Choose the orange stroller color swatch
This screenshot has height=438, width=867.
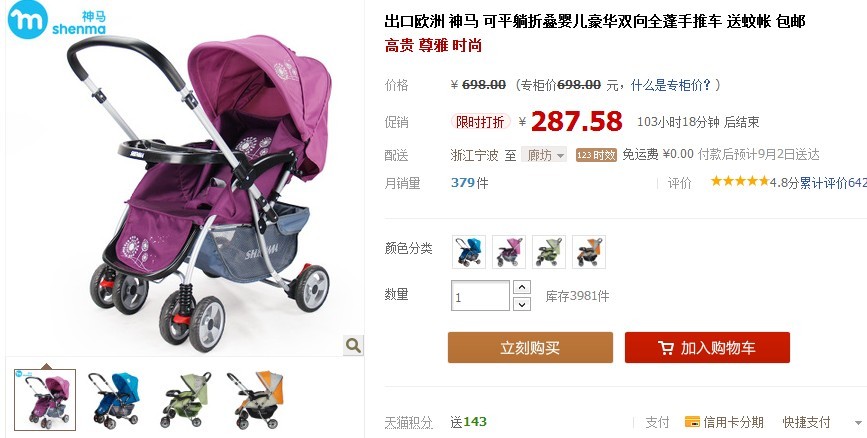coord(589,252)
